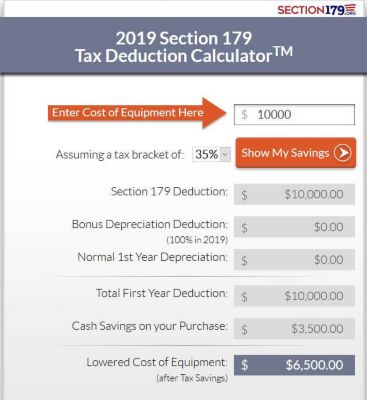Click the orange arrow pointing to cost field

click(137, 113)
